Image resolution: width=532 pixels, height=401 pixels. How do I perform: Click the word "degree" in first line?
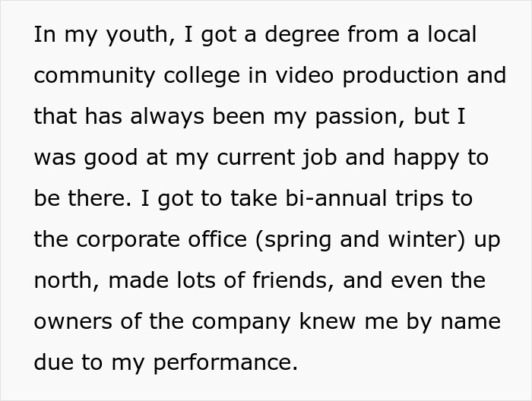302,36
